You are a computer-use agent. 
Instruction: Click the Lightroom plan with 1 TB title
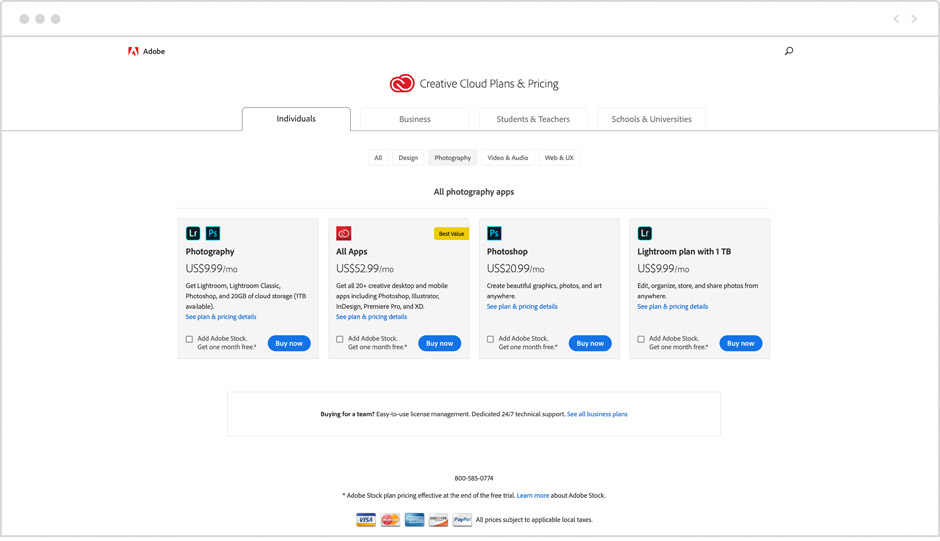click(x=684, y=251)
